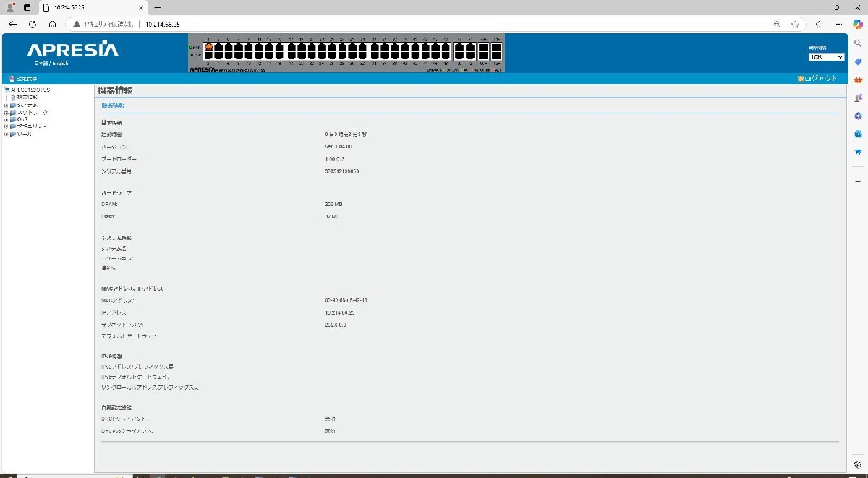Viewport: 868px width, 478px height.
Task: Click port 48 on the switch panel
Action: (x=446, y=55)
